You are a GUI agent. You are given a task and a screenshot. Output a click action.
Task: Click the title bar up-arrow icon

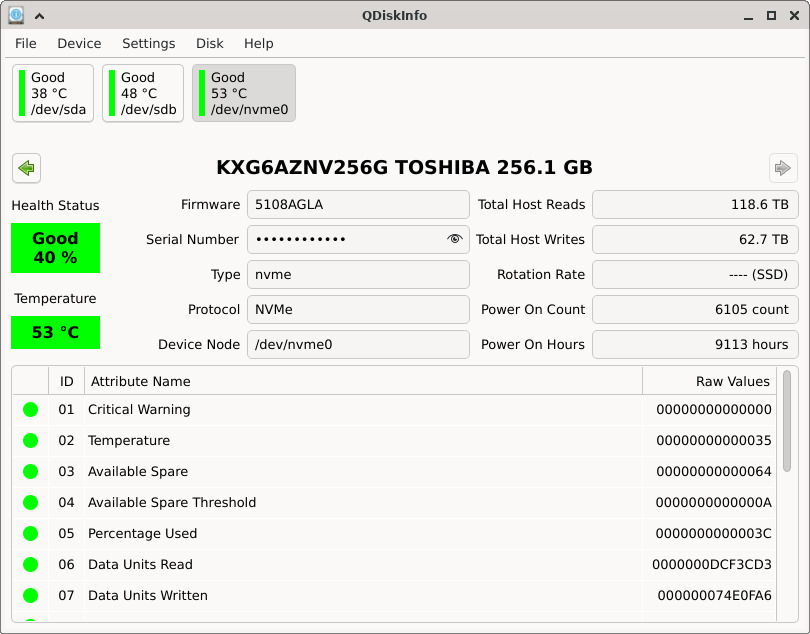pyautogui.click(x=39, y=16)
